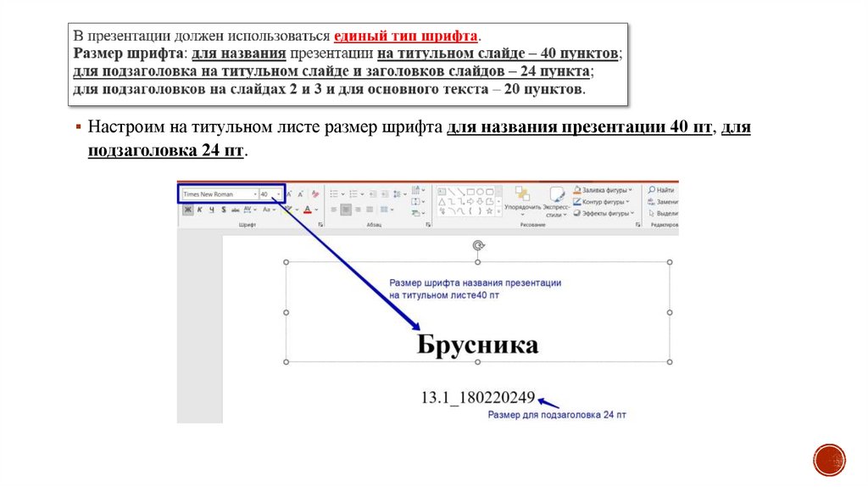Screen dimensions: 868x487
Task: Open Text Direction dropdown
Action: click(419, 189)
